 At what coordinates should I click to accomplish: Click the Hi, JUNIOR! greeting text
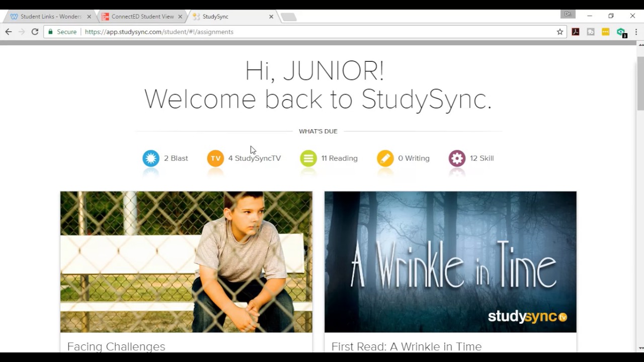tap(314, 71)
